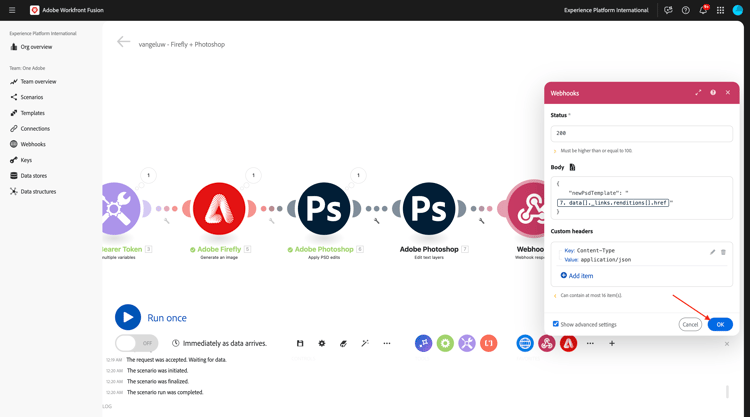Click Immediately as data arrives schedule

(x=220, y=343)
